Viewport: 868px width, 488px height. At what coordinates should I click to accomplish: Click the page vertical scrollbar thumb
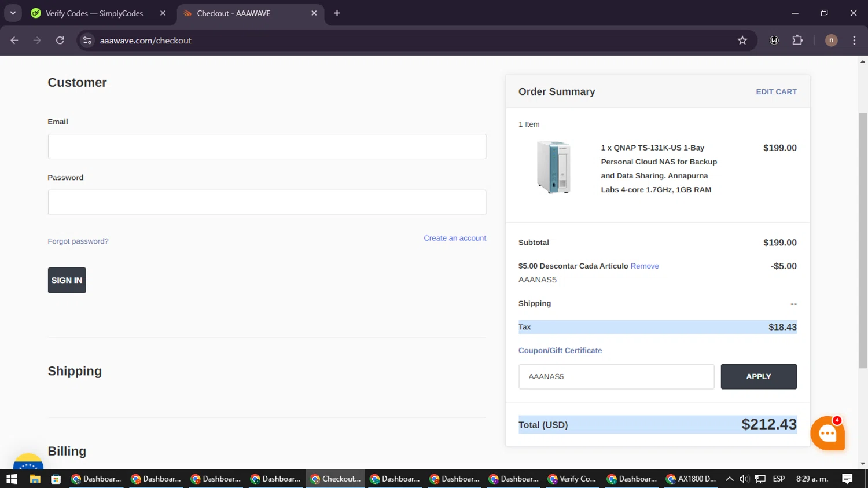point(863,240)
